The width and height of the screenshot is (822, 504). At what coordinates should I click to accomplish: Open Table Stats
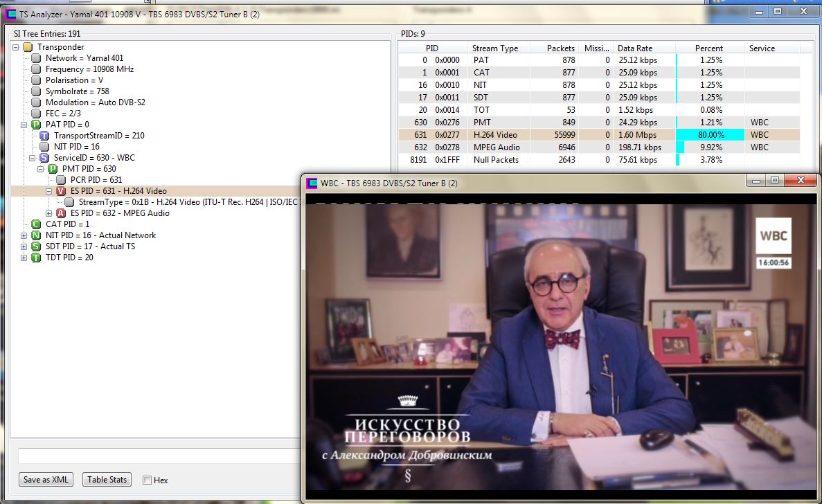coord(107,479)
